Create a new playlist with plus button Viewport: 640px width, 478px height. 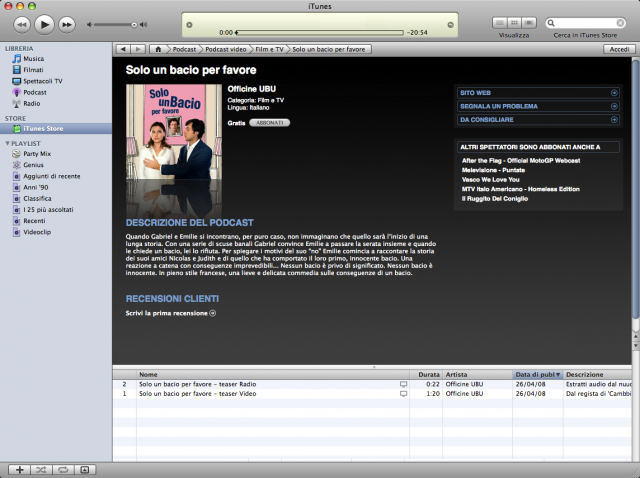(17, 469)
